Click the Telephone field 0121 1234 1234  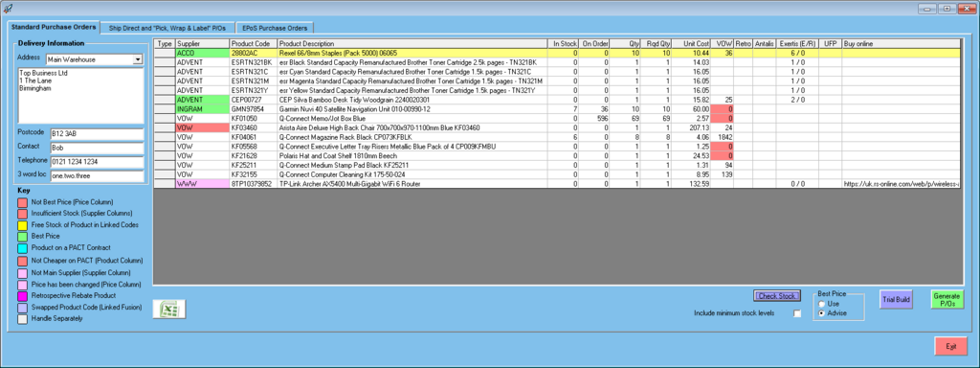(x=97, y=162)
